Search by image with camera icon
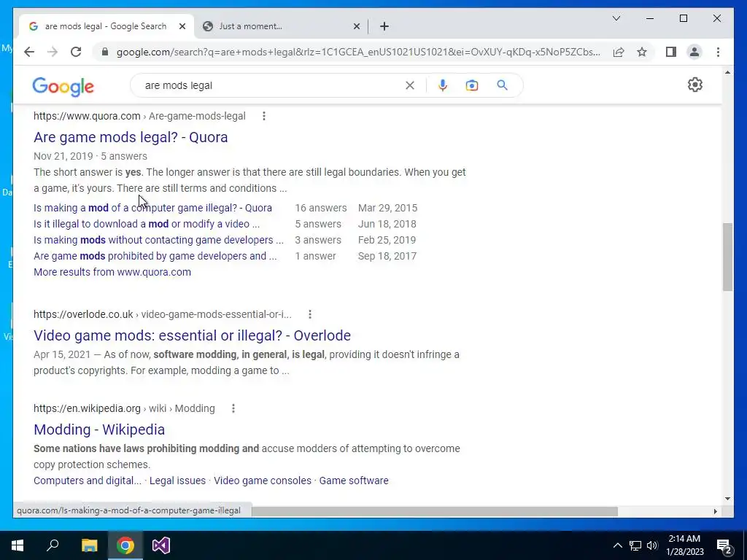Image resolution: width=747 pixels, height=560 pixels. [472, 85]
